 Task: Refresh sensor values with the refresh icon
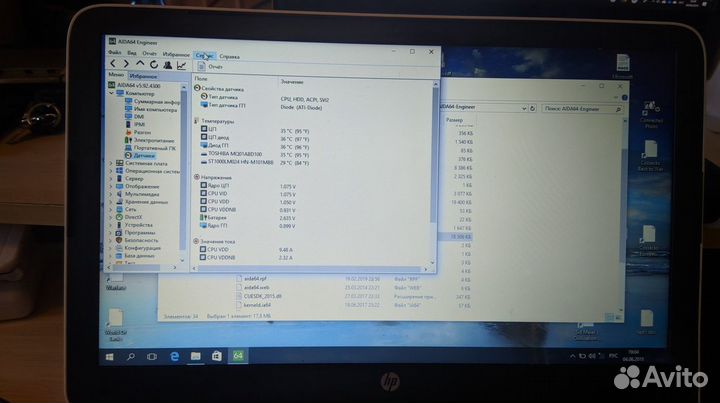click(x=154, y=65)
